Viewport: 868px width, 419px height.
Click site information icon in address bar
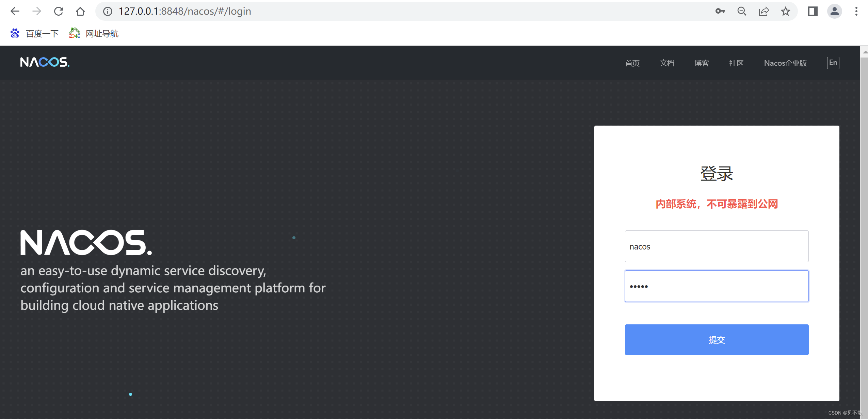pyautogui.click(x=108, y=11)
